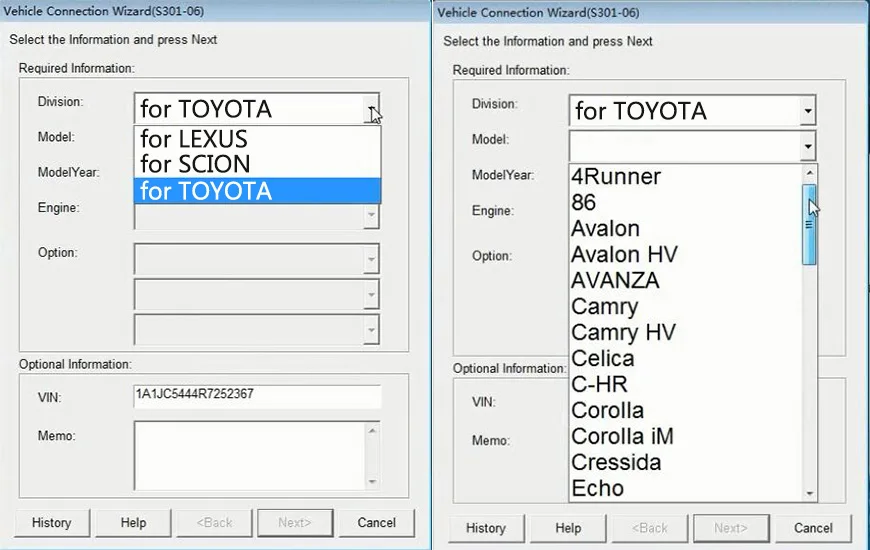
Task: Toggle Model dropdown arrow in right window
Action: [808, 147]
